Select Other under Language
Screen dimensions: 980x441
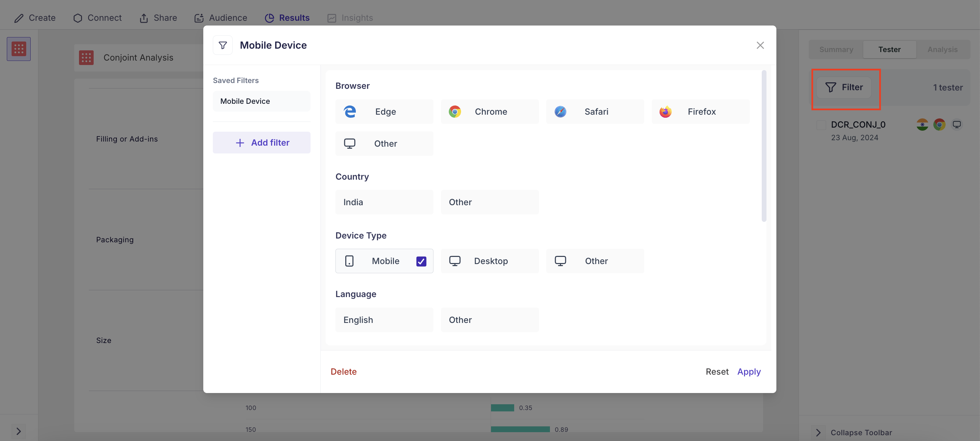pyautogui.click(x=490, y=320)
